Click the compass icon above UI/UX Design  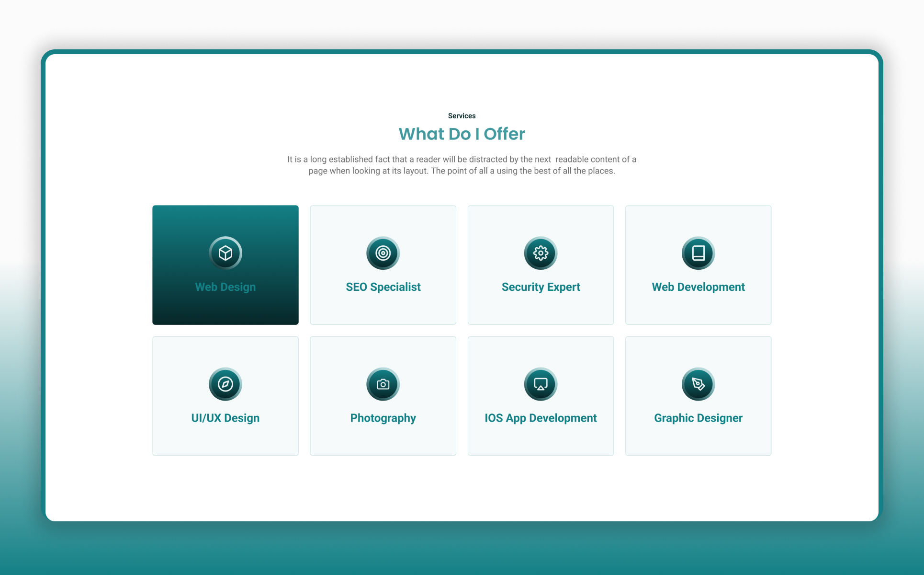click(225, 384)
